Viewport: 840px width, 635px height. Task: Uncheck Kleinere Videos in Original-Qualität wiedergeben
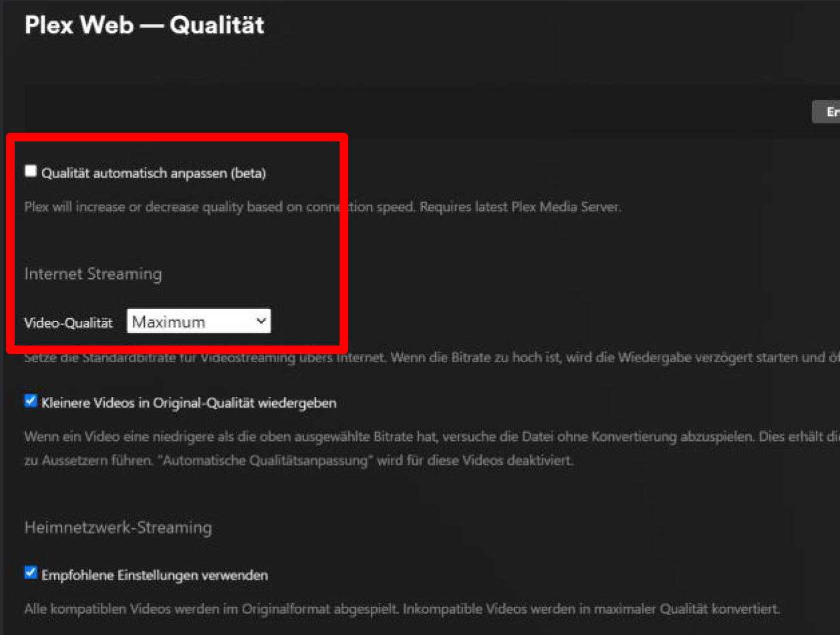31,402
